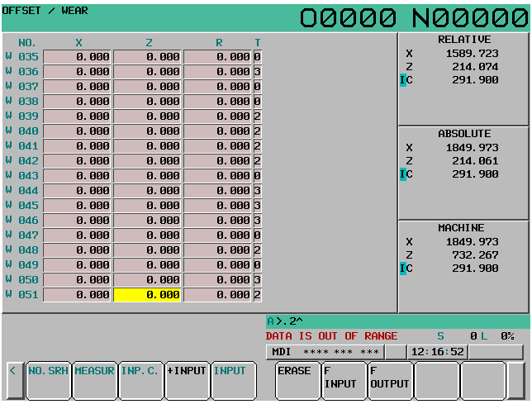Click the I marker beside ABSOLUTE C axis
Image resolution: width=532 pixels, height=404 pixels.
pyautogui.click(x=403, y=174)
